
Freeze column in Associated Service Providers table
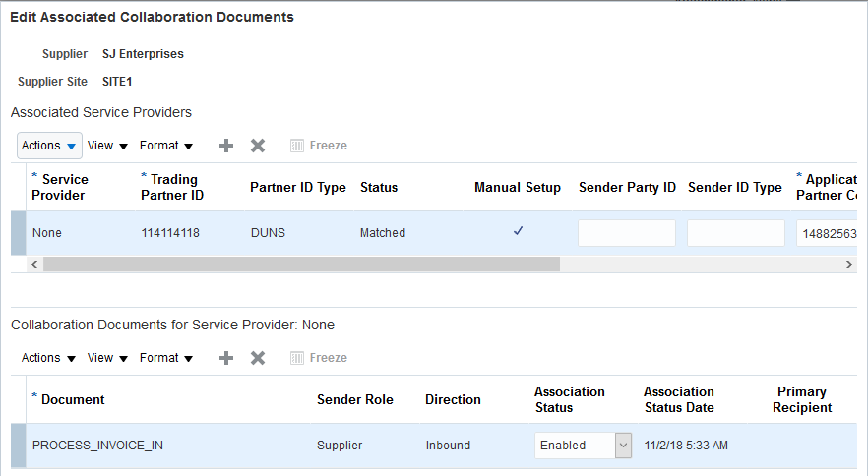coord(319,146)
